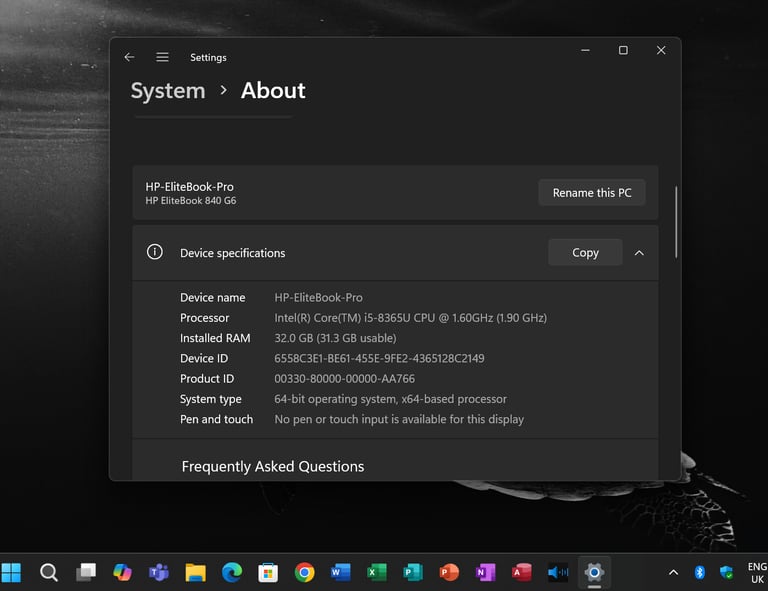The image size is (768, 591).
Task: Open File Explorer from the taskbar
Action: coord(195,572)
